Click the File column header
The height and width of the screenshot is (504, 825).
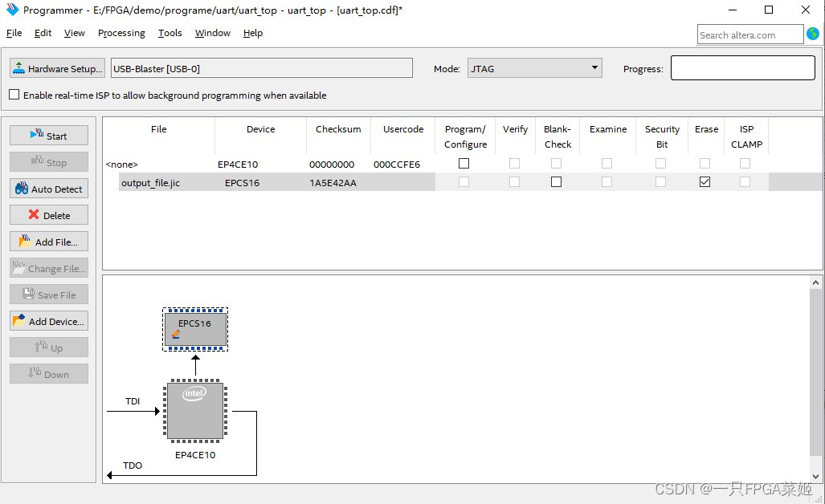158,136
